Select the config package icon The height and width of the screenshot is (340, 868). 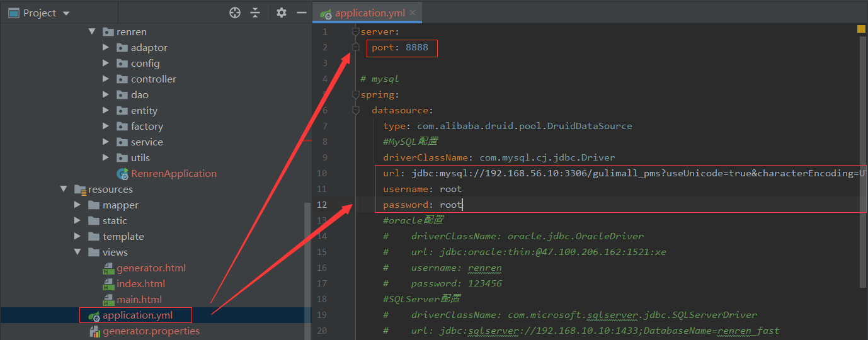tap(122, 63)
